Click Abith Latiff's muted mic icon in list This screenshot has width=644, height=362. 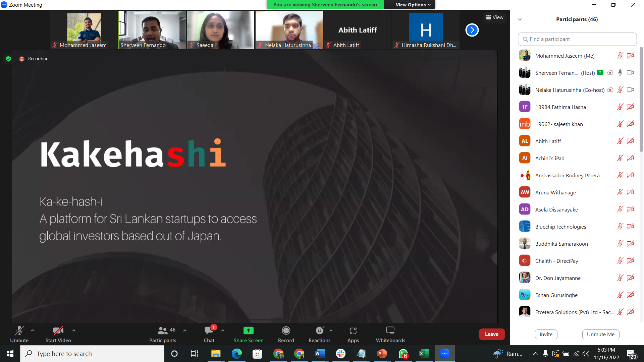(x=620, y=141)
